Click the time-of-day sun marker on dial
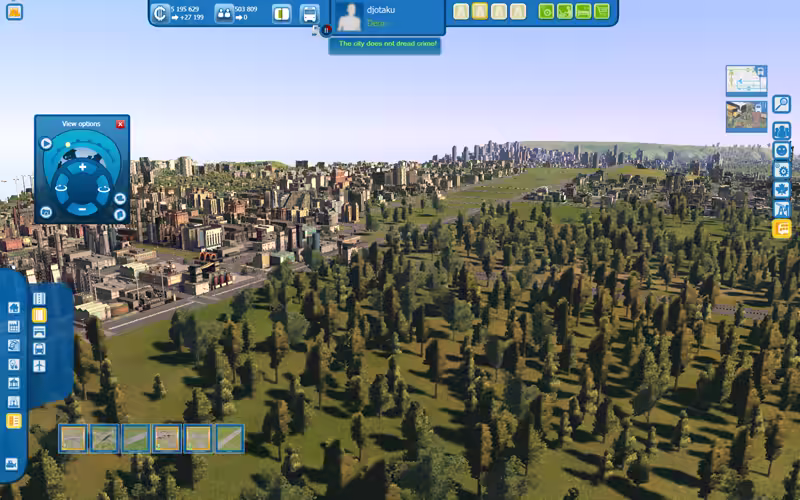Viewport: 800px width, 500px height. (x=68, y=145)
